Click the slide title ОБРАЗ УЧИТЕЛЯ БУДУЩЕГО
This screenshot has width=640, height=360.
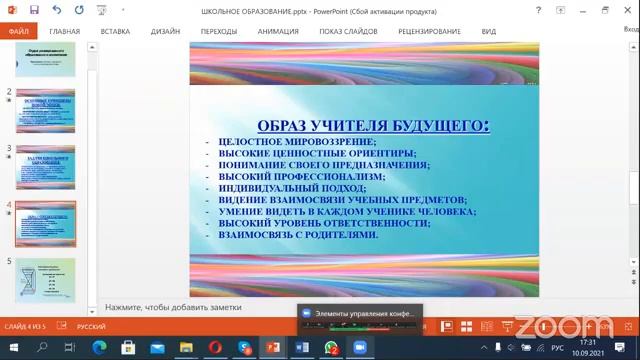click(373, 126)
